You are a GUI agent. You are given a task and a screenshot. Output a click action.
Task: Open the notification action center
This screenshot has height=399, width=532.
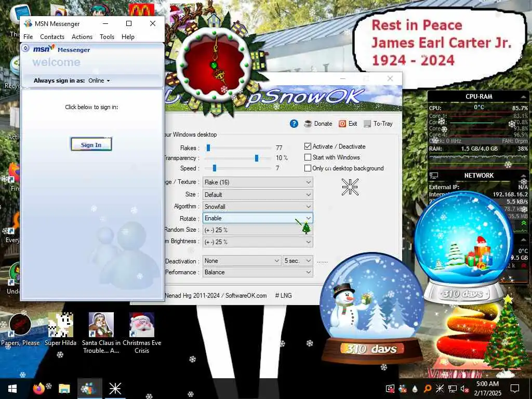tap(515, 389)
